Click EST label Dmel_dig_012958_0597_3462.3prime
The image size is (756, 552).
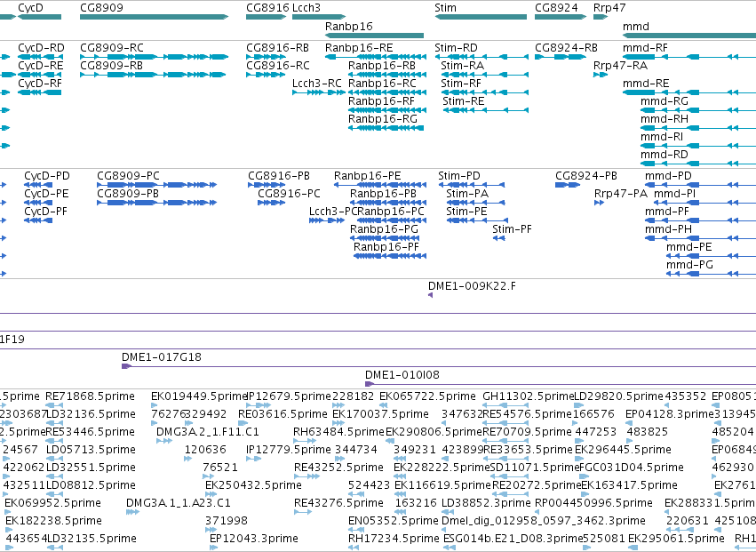(544, 521)
